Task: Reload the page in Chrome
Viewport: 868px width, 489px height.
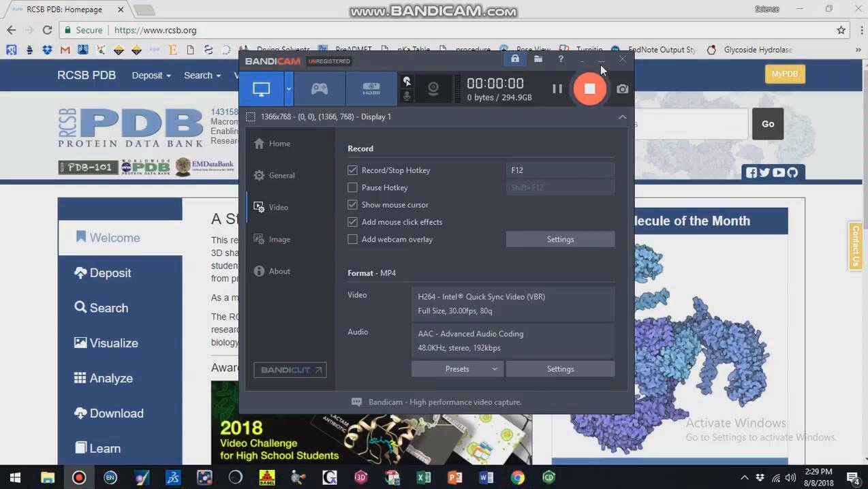Action: 47,30
